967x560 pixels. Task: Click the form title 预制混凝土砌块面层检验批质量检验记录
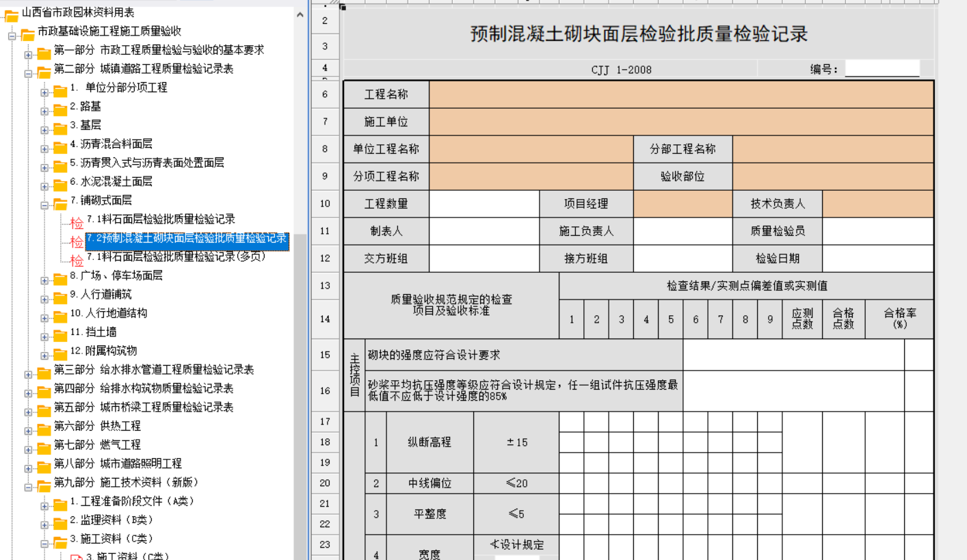(x=639, y=34)
